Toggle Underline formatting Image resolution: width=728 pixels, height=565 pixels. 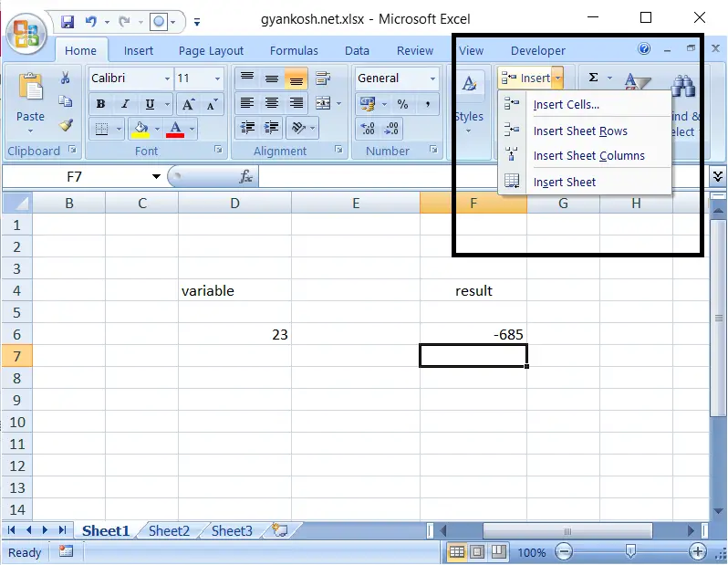pyautogui.click(x=150, y=104)
